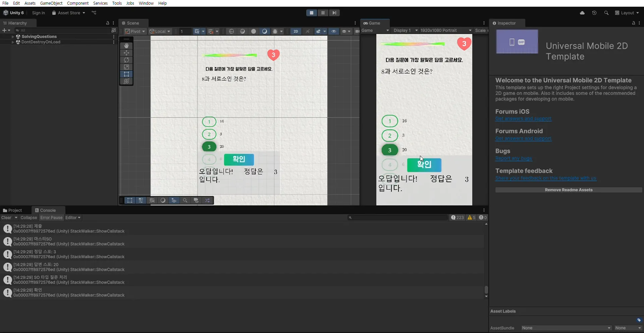Open Forums iOS Get answers link
Viewport: 644px width, 333px height.
click(x=523, y=118)
